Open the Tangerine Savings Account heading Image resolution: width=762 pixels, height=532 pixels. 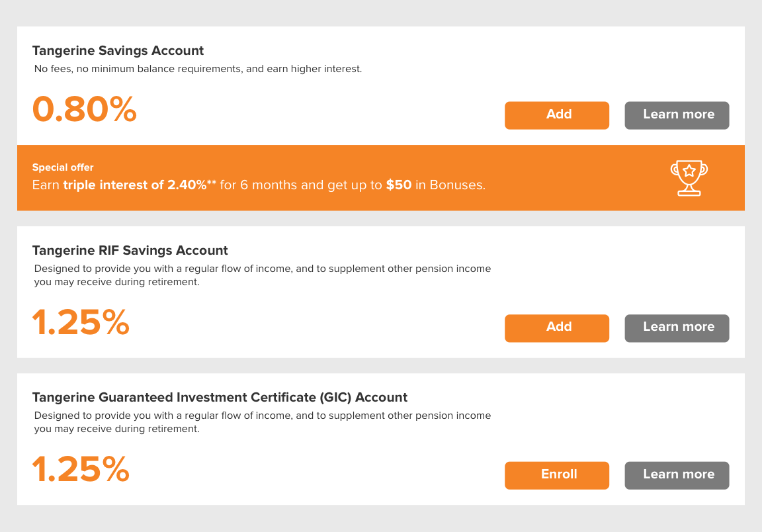point(118,50)
